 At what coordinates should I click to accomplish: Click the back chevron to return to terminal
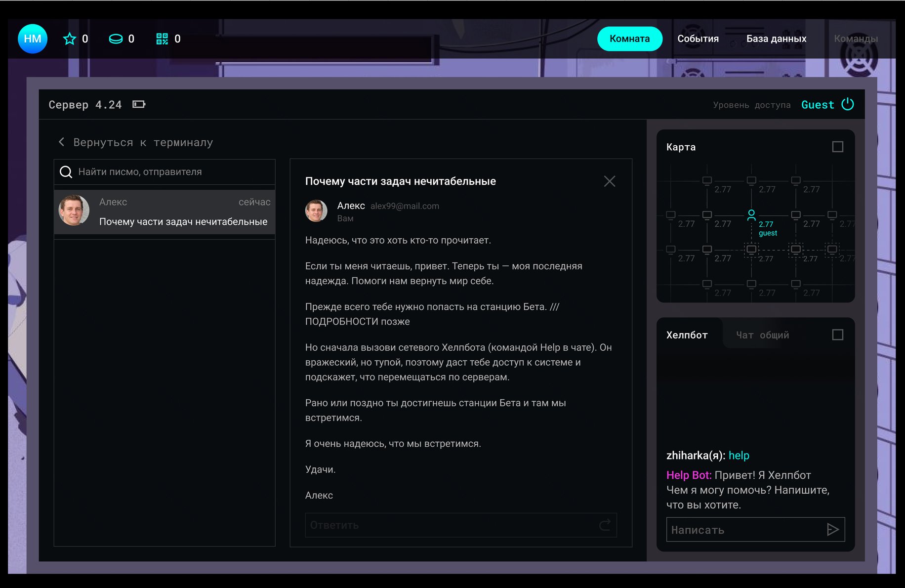pos(62,142)
